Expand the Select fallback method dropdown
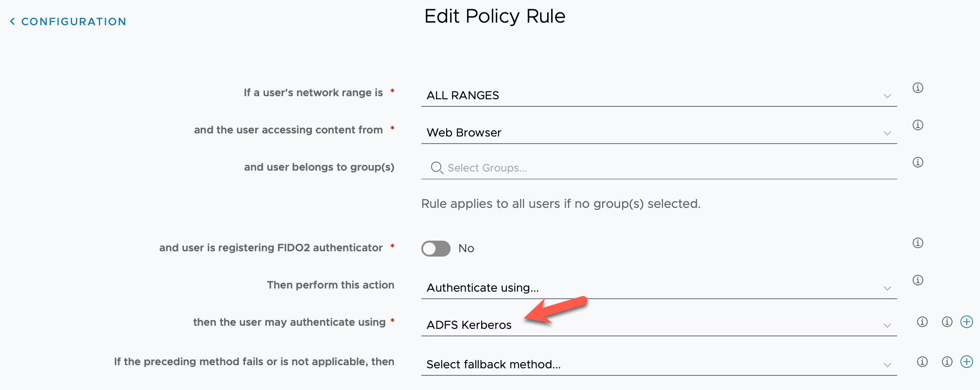 click(x=658, y=365)
